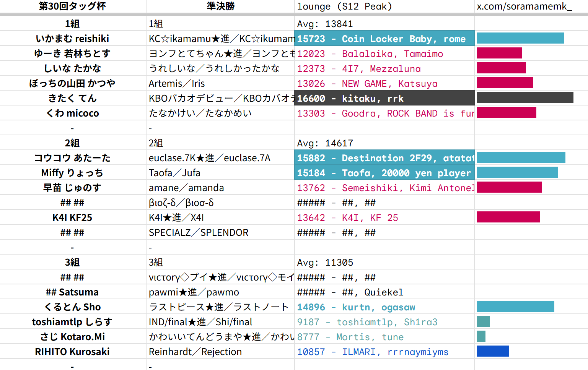Select the 10857 - ILMARI, rrrnaymiyms cell
This screenshot has width=588, height=370.
coord(384,352)
